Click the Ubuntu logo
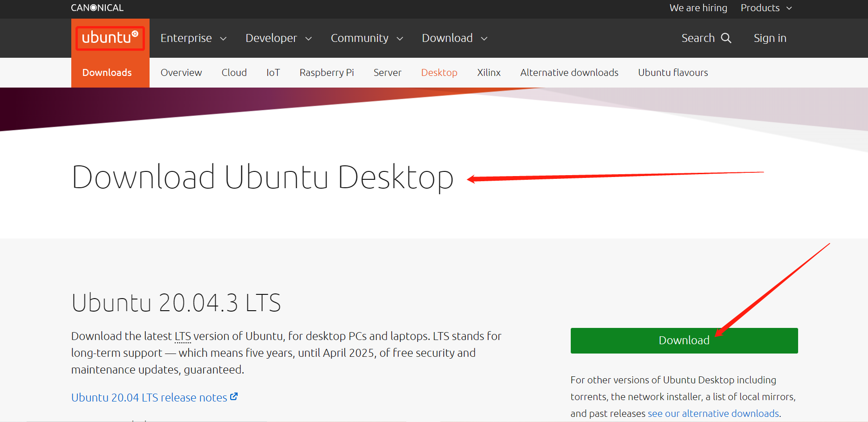Viewport: 868px width, 422px height. point(110,38)
